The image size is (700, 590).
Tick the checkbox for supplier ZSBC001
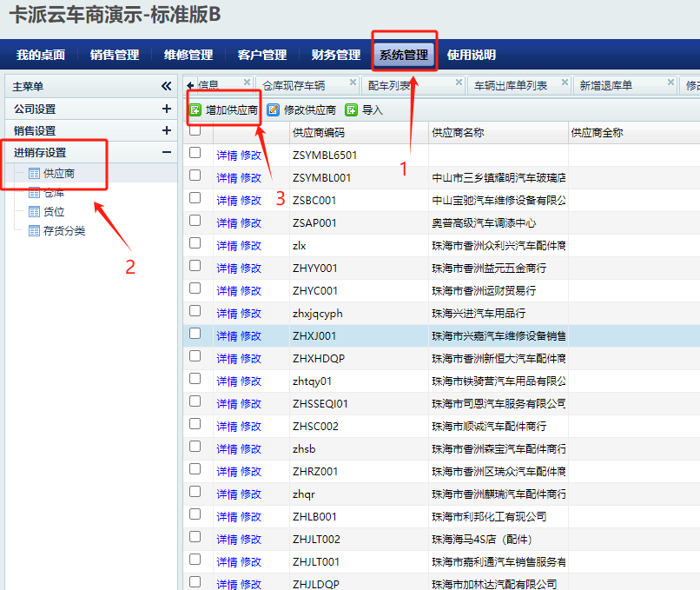click(195, 198)
